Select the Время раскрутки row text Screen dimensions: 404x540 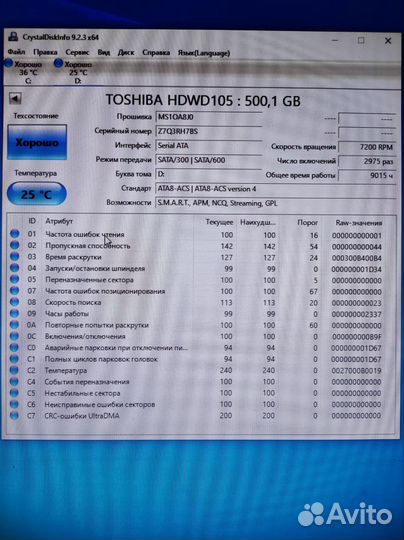73,257
